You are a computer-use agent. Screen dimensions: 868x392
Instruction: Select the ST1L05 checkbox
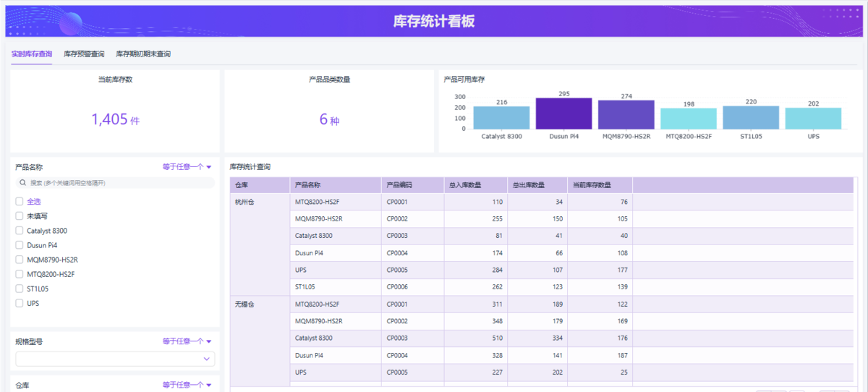click(20, 289)
